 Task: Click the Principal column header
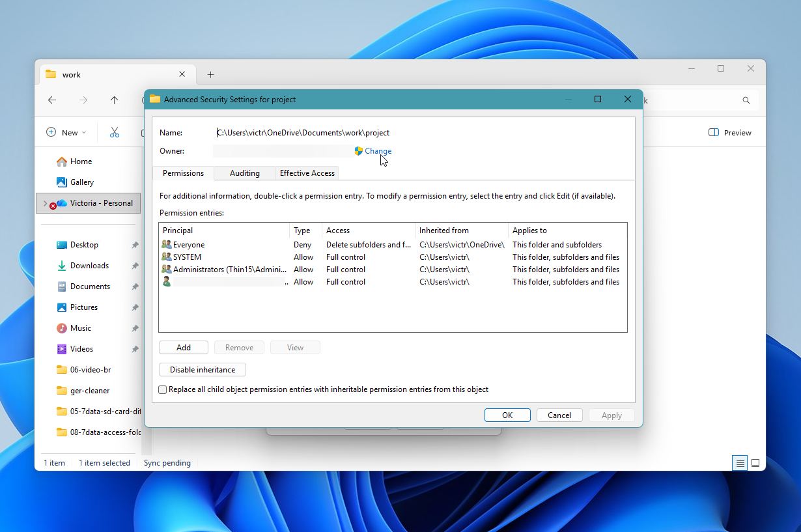[x=224, y=231]
